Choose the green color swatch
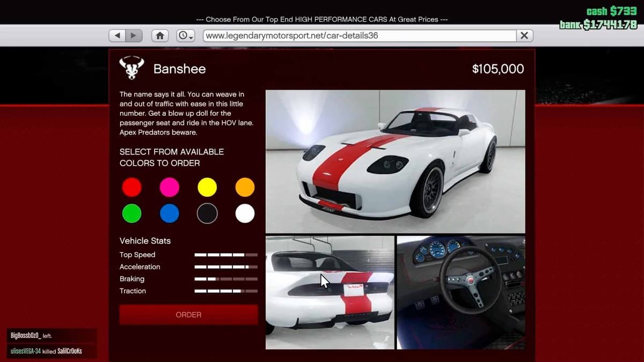 pyautogui.click(x=131, y=213)
